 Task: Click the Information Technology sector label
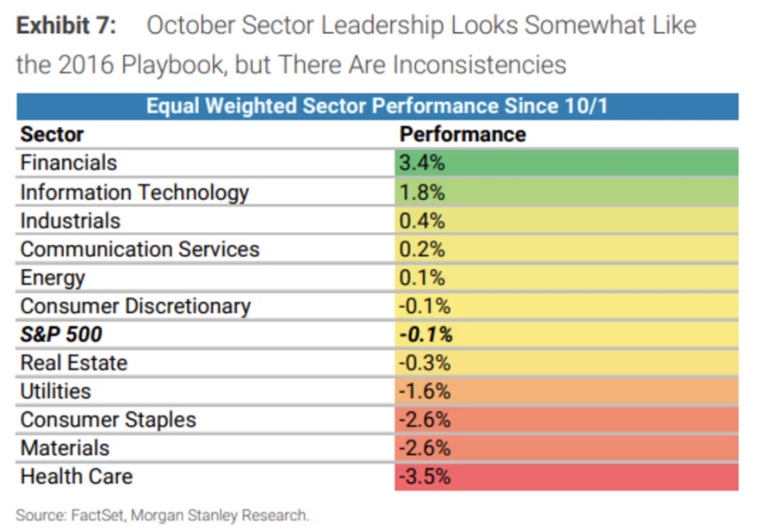pos(134,192)
